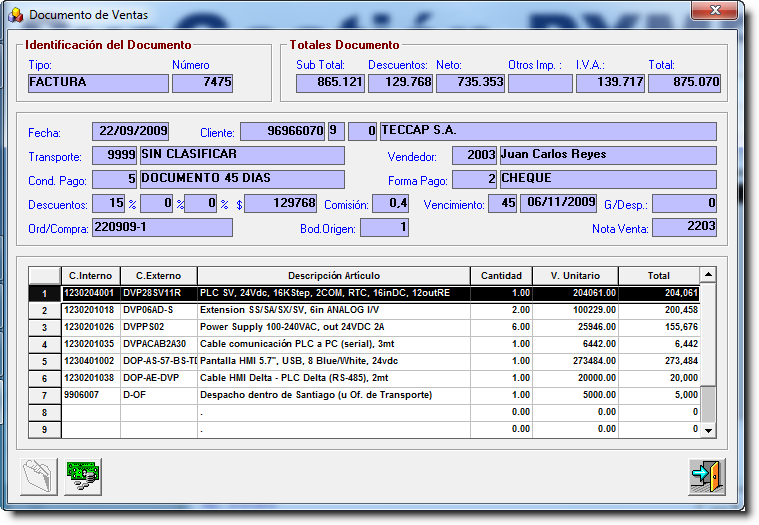Click quantity 6.00 in row 3
Image resolution: width=759 pixels, height=525 pixels.
[x=501, y=327]
